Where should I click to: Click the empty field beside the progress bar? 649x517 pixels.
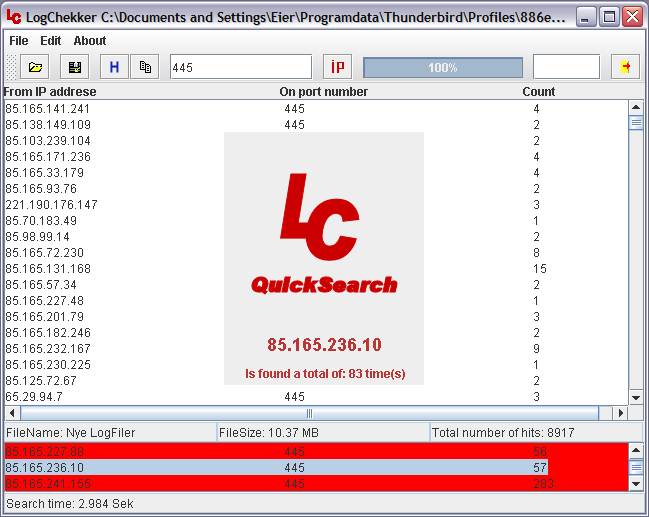pos(567,67)
